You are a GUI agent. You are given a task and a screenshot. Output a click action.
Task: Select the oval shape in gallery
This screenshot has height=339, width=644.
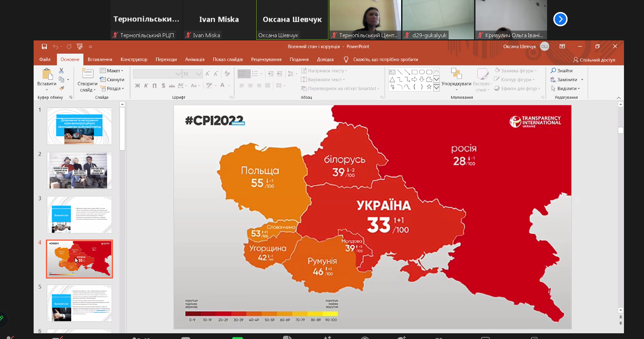pyautogui.click(x=422, y=72)
